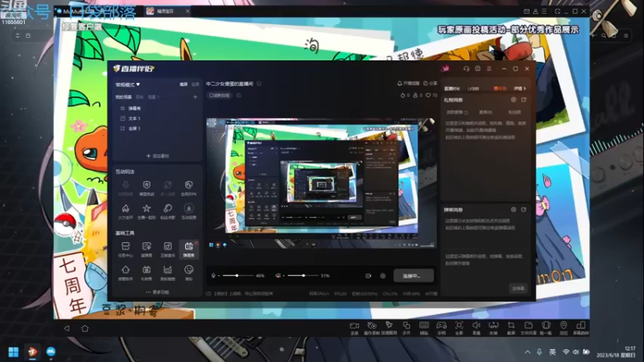Open the 任务中心 task center tool
Screen dimensions: 644x362
tap(126, 249)
